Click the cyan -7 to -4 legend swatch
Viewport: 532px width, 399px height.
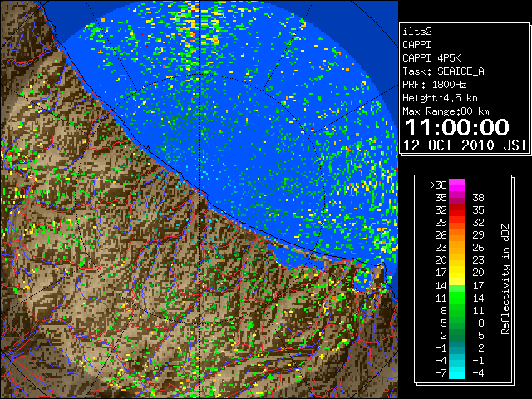pyautogui.click(x=457, y=372)
